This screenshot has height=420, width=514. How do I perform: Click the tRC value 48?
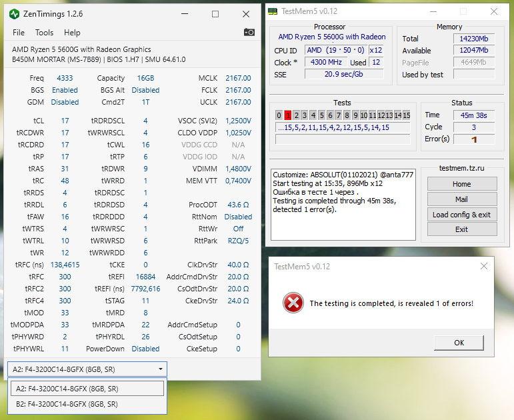[65, 181]
